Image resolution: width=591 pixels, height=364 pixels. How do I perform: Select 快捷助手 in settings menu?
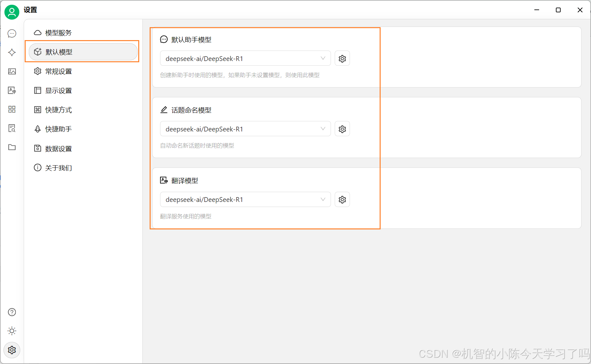point(83,129)
